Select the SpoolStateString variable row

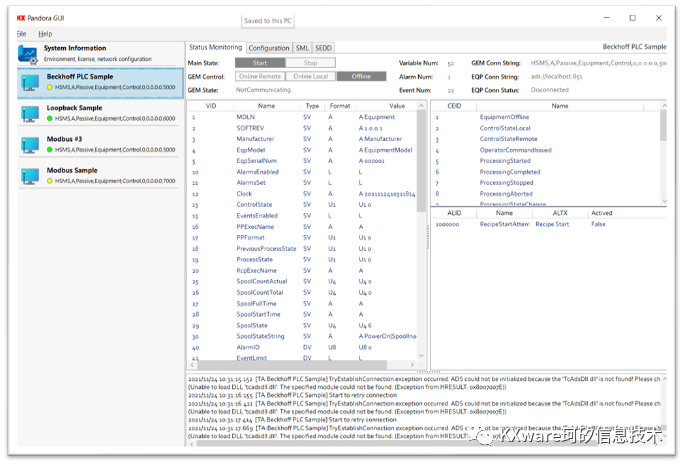303,336
